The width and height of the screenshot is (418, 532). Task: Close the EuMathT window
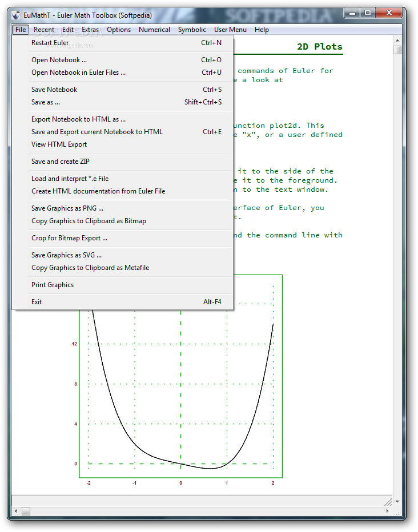point(389,13)
